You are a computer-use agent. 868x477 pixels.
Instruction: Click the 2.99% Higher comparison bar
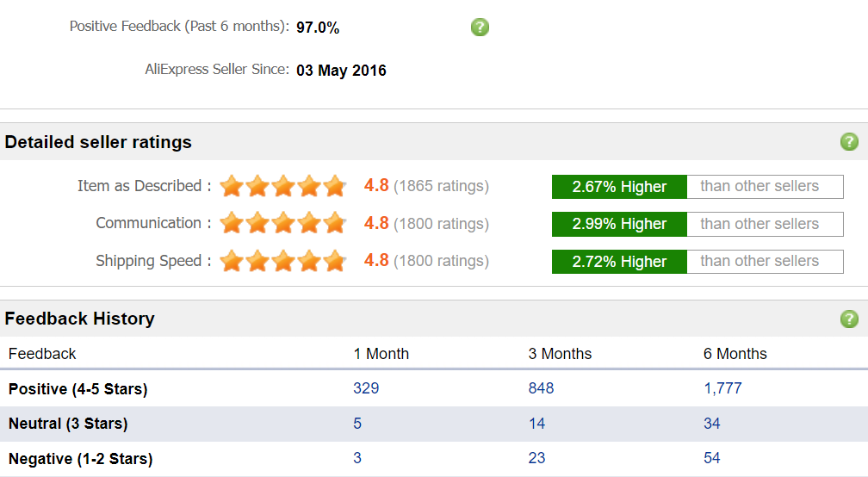click(x=619, y=224)
